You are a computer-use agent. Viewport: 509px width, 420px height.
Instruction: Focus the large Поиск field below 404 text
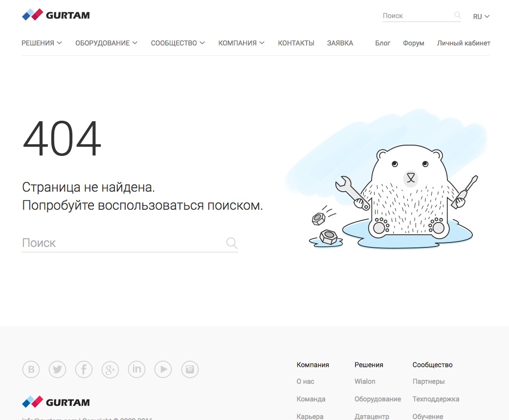tap(122, 243)
